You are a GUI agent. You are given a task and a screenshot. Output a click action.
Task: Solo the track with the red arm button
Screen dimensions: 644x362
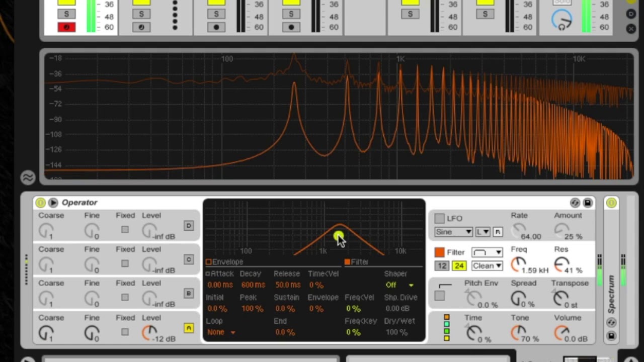tap(66, 14)
